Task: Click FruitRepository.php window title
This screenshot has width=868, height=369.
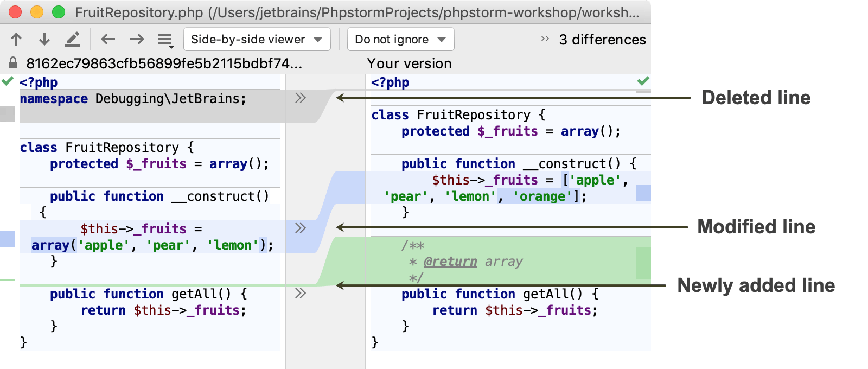Action: tap(357, 12)
